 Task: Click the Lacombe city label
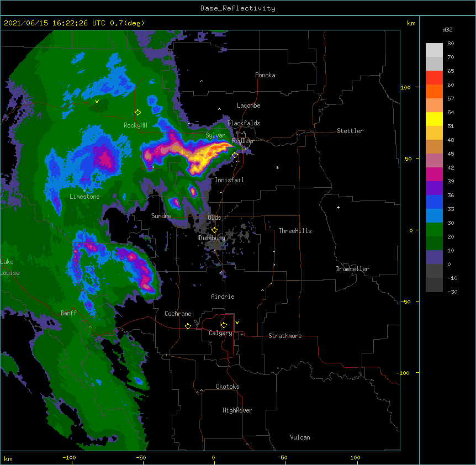coord(248,105)
